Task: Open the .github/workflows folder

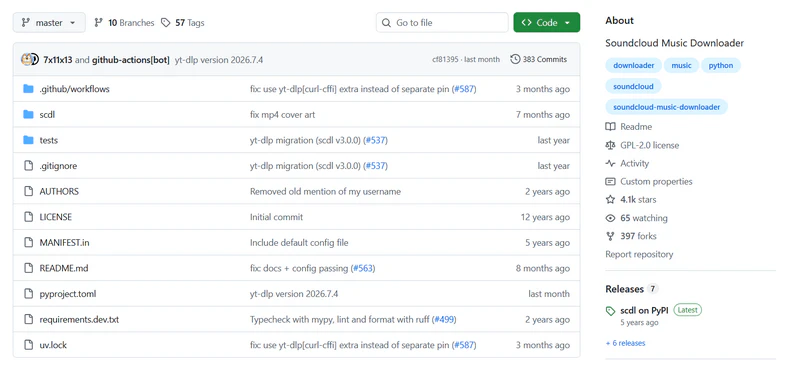Action: click(x=74, y=89)
